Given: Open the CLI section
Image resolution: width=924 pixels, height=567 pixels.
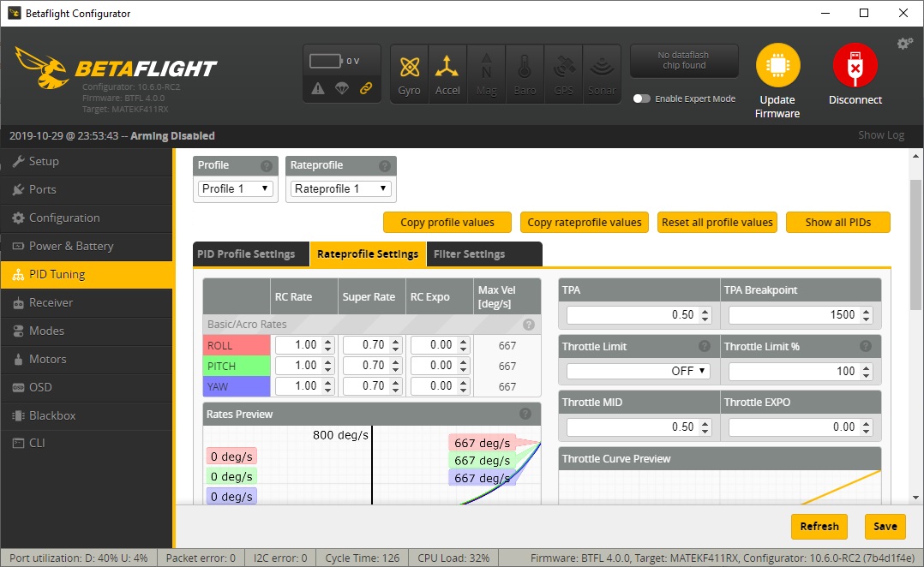Looking at the screenshot, I should click(87, 444).
